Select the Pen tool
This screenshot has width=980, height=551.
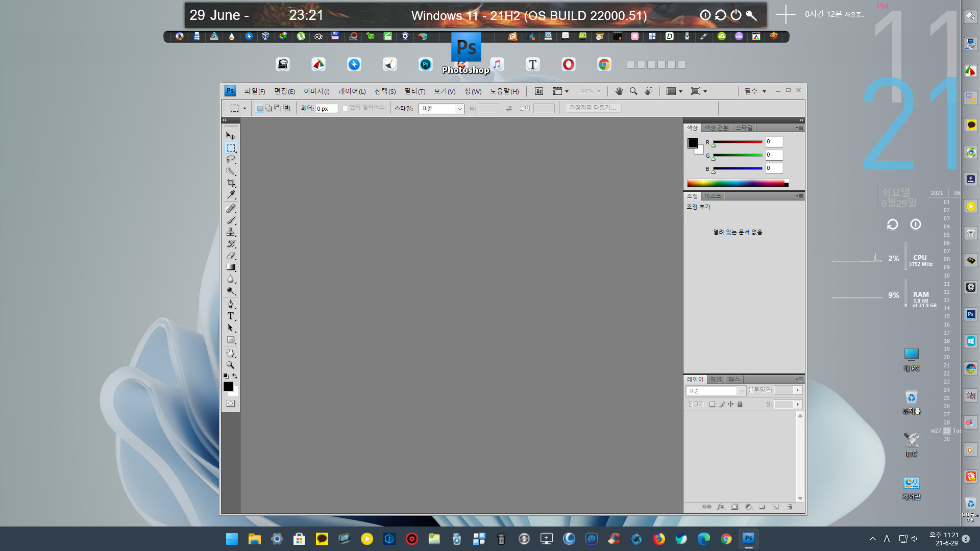pos(231,304)
